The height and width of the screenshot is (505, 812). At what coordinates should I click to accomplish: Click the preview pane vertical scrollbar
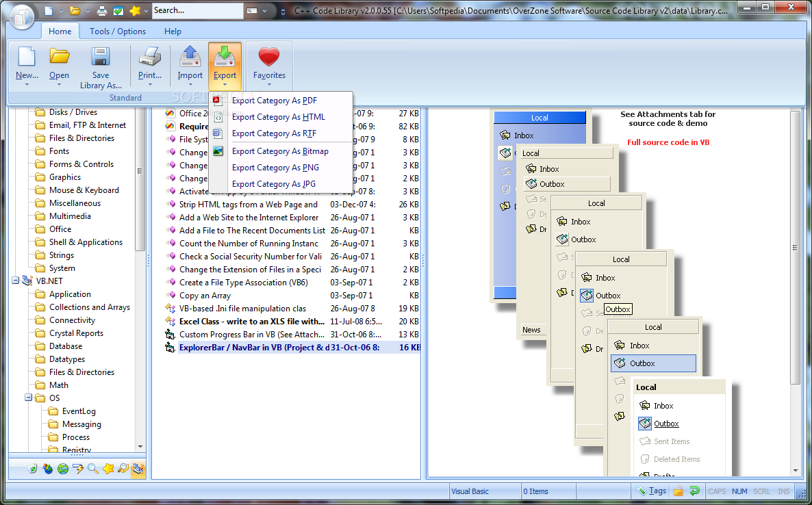796,247
